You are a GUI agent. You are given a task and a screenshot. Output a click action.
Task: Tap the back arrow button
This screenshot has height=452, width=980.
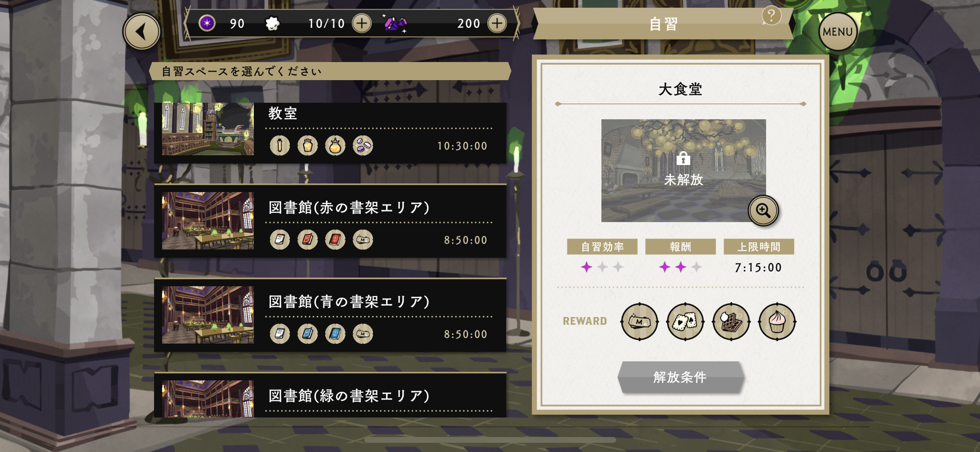(x=142, y=32)
